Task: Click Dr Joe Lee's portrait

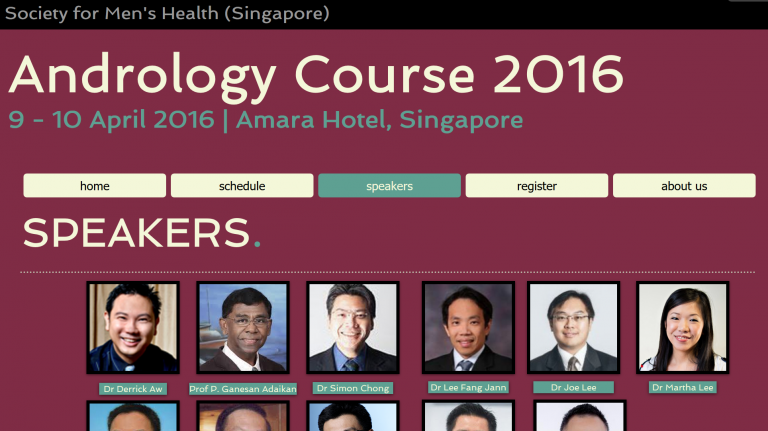Action: point(574,327)
